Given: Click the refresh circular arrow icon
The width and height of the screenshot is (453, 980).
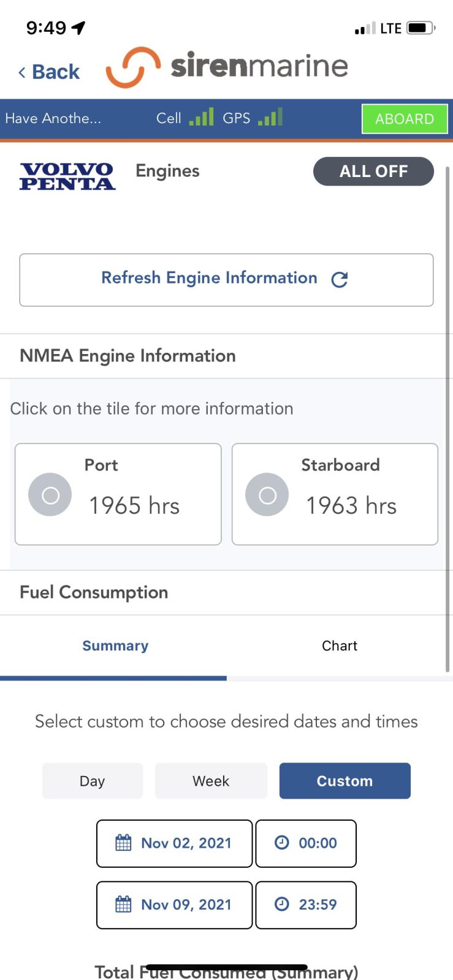Looking at the screenshot, I should click(x=339, y=279).
